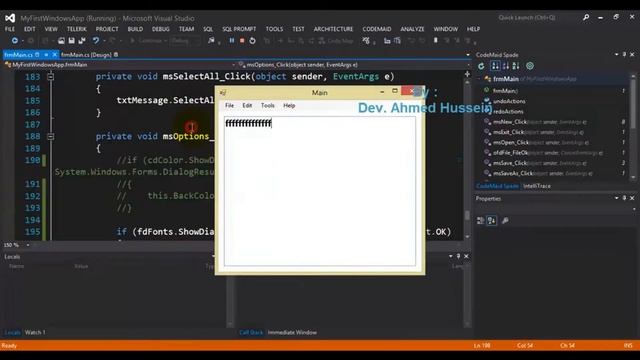The image size is (640, 360).
Task: Pause debugging with the Break All icon
Action: tap(231, 40)
